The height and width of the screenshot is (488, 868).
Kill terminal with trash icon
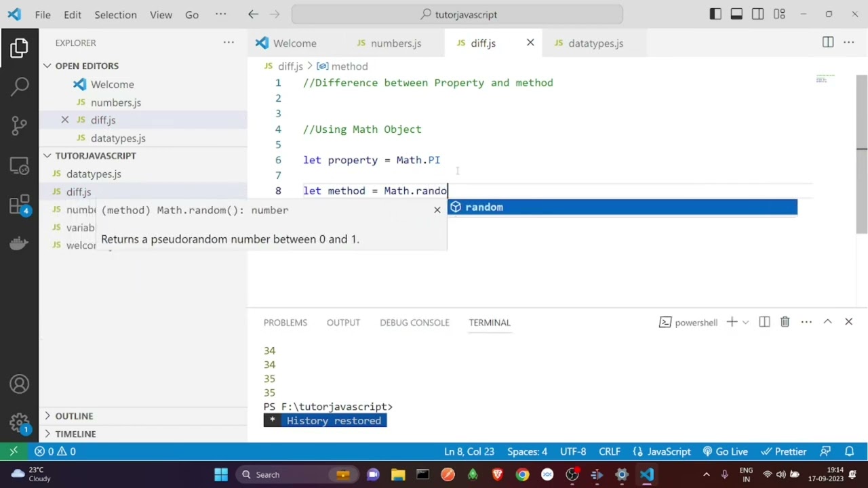click(x=785, y=322)
